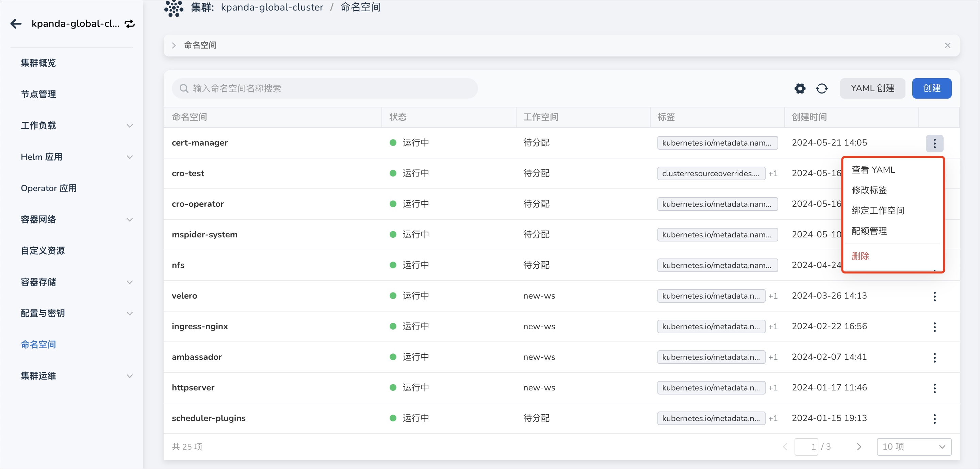Screen dimensions: 980x469
Task: Click the cert-manager label tag
Action: pyautogui.click(x=717, y=143)
